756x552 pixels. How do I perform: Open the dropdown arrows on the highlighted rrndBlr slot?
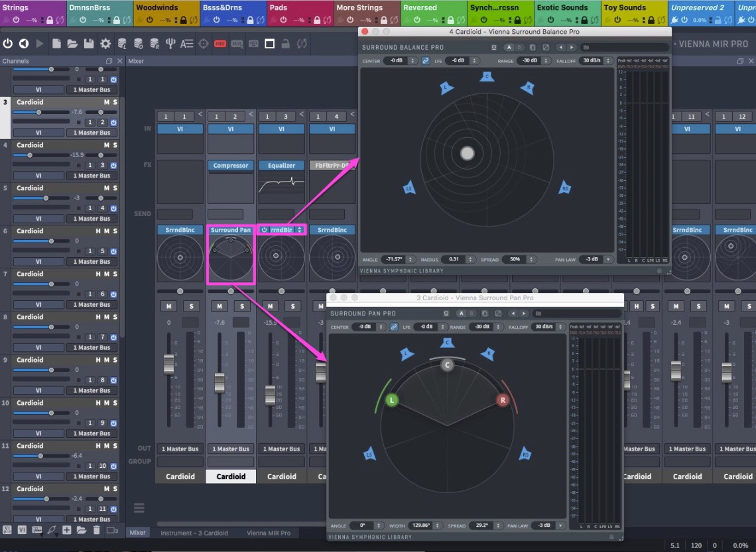click(300, 230)
